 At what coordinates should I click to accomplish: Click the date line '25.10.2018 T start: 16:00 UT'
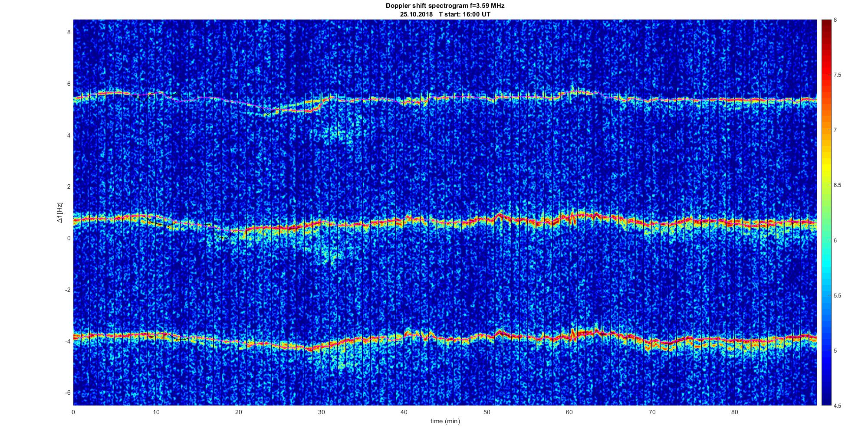click(445, 14)
